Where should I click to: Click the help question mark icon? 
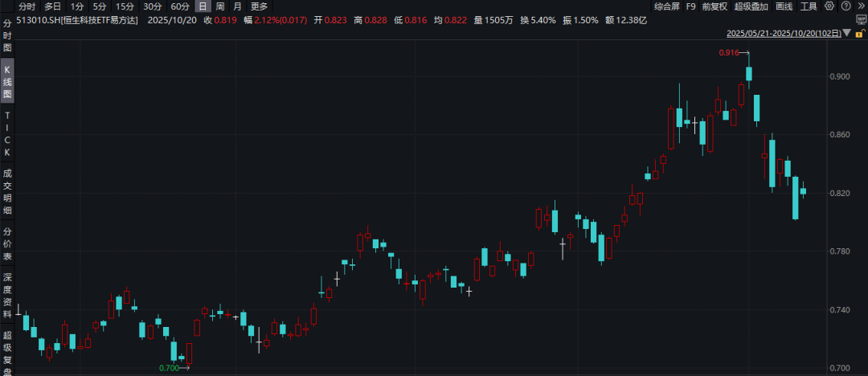pos(843,6)
